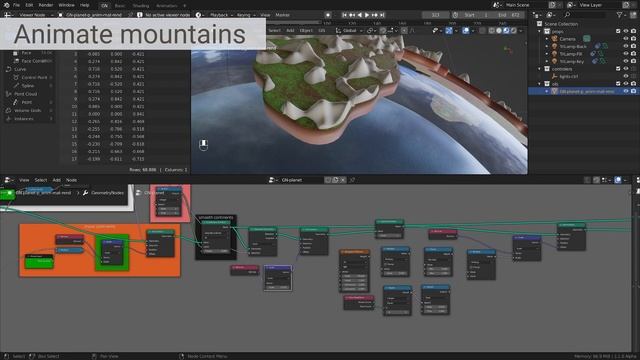The height and width of the screenshot is (360, 640).
Task: Hide TriLamp-Key with its eye icon
Action: 626,61
